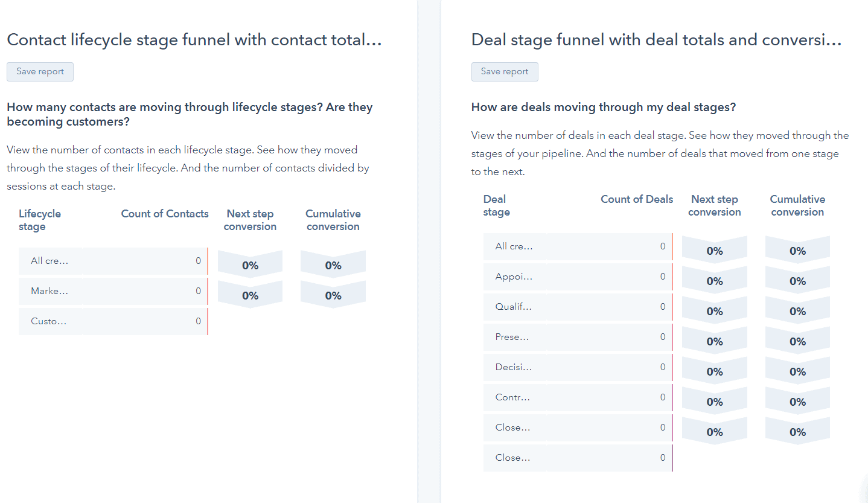Select the Decisi... deal stage row

click(578, 367)
